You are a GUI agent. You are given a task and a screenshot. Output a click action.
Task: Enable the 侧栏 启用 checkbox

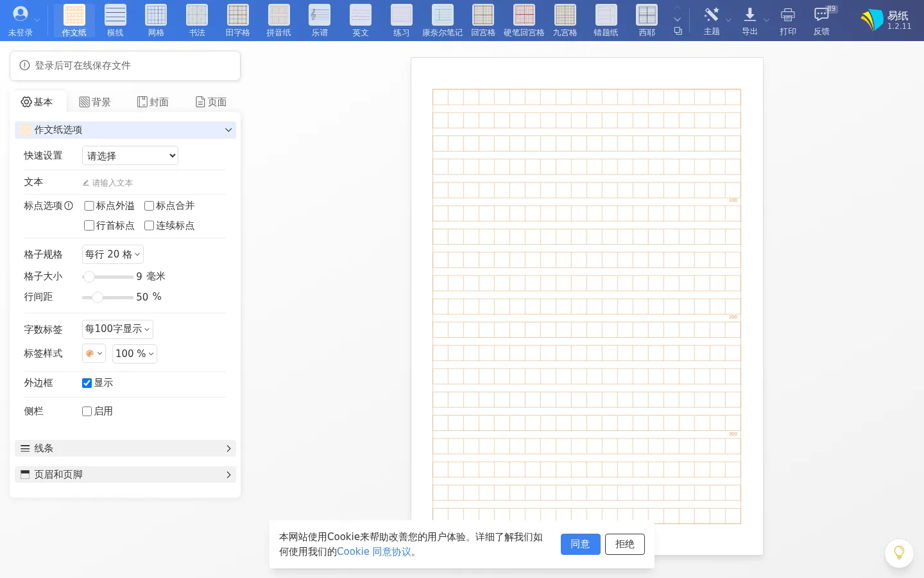87,411
